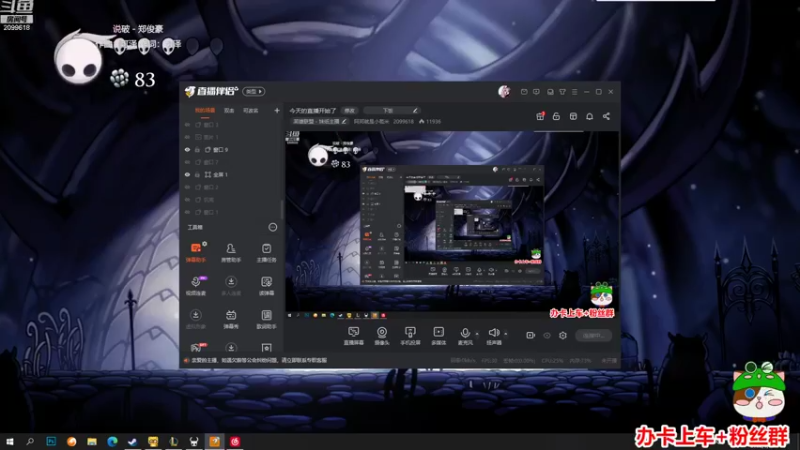Switch to the second scene tab
Screen dimensions: 800x450
(229, 110)
